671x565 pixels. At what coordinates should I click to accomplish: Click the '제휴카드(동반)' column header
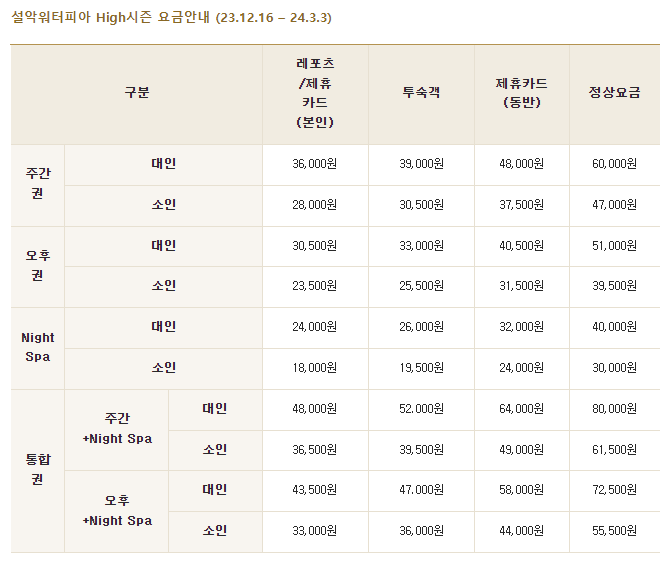pyautogui.click(x=522, y=93)
